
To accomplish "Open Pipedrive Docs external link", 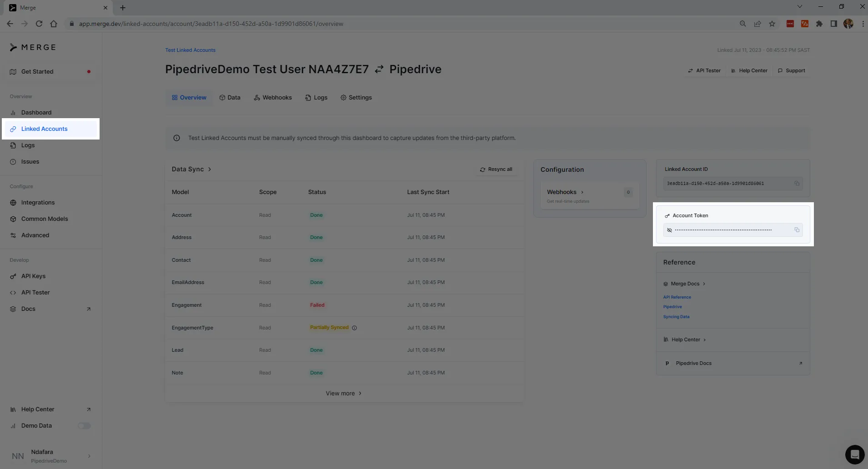I will click(733, 363).
